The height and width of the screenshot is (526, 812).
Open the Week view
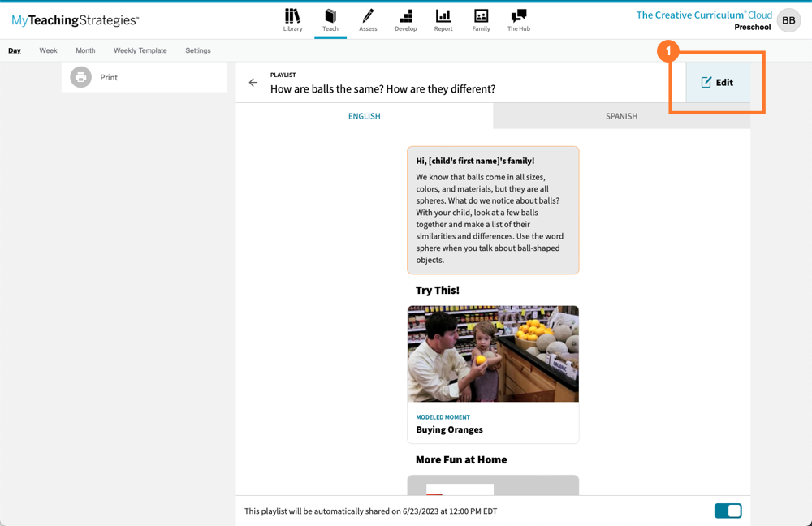click(x=48, y=50)
